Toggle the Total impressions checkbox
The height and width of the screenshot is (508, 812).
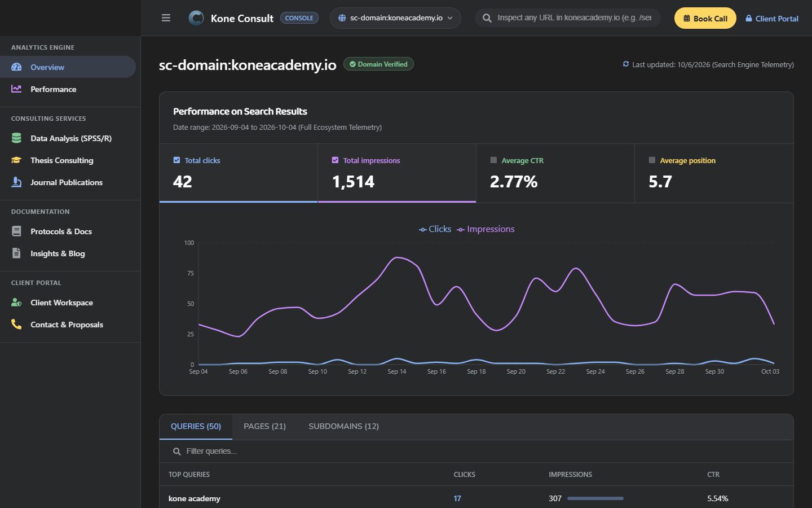[x=335, y=160]
